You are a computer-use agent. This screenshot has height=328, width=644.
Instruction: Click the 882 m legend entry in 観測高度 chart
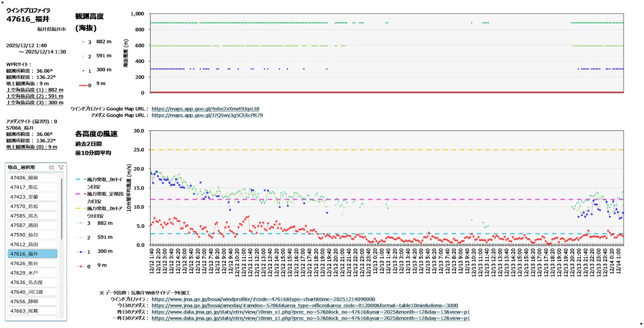click(x=97, y=41)
